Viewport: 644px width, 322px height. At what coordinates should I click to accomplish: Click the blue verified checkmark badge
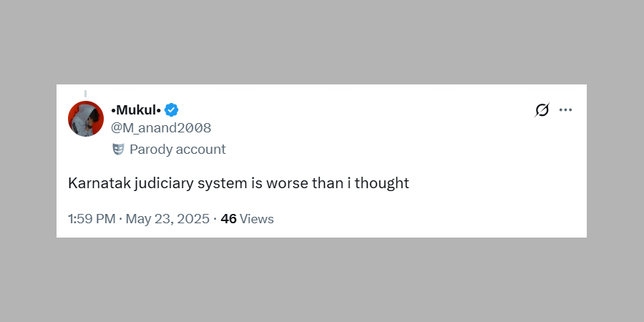pos(172,109)
